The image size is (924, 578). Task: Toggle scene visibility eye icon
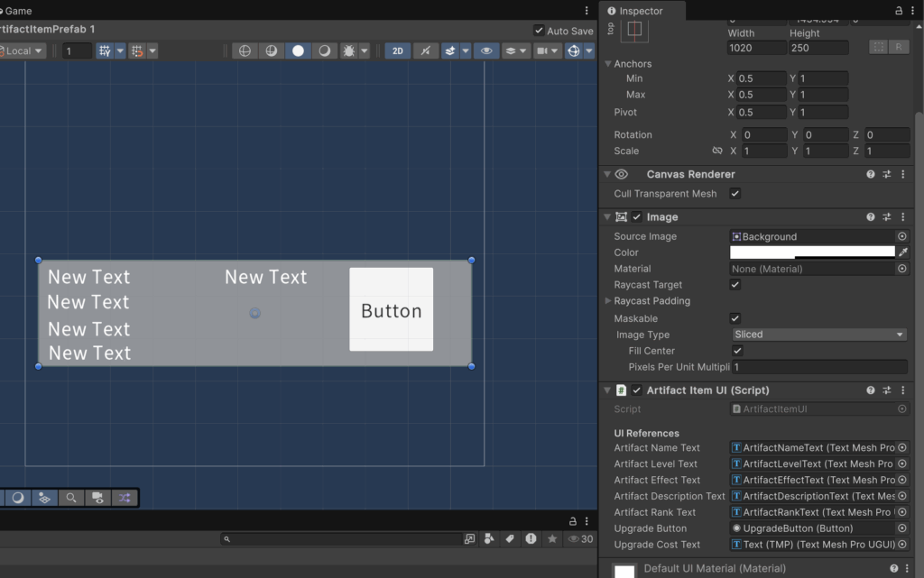486,50
